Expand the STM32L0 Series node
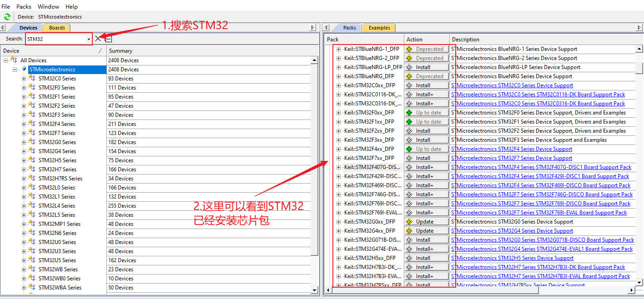Screen dimensions: 644x299 24,188
